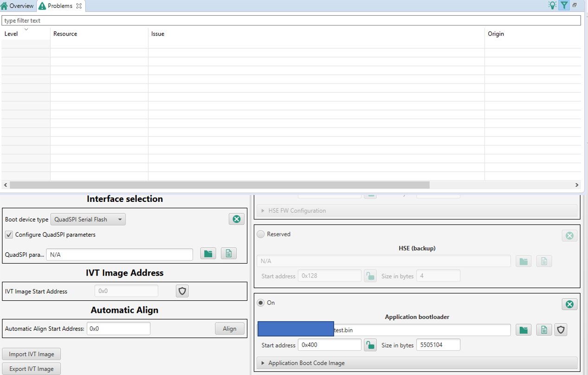588x375 pixels.
Task: Select the Reserved radio button
Action: click(x=261, y=234)
